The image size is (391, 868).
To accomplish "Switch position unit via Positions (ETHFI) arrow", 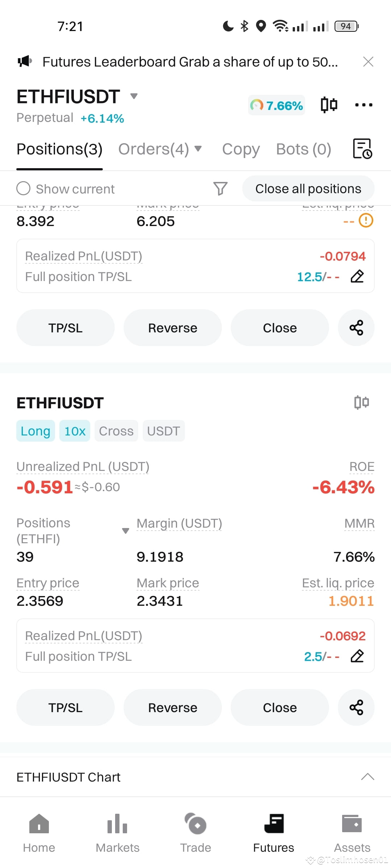I will coord(126,531).
